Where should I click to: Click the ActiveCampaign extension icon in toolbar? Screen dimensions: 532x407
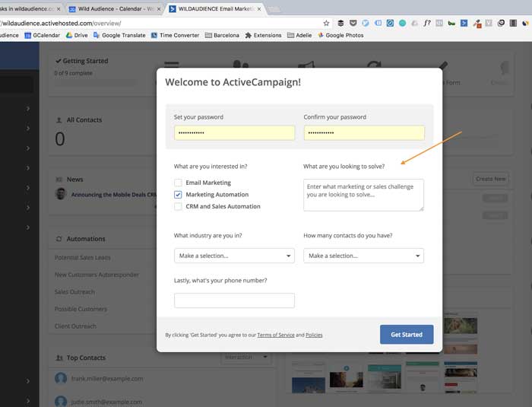[464, 23]
